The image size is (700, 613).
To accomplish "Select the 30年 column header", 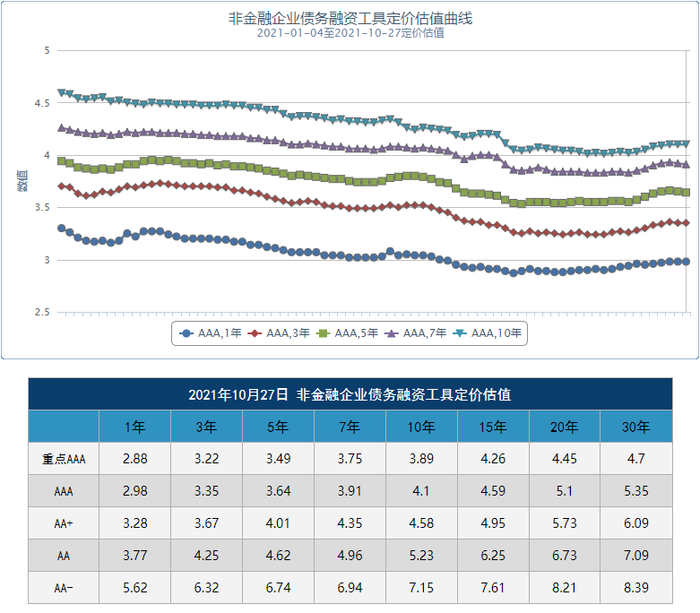I will tap(636, 427).
